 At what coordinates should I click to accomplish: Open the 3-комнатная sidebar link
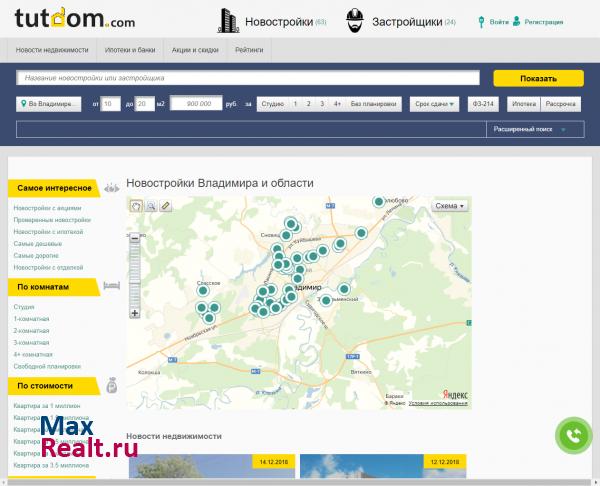pyautogui.click(x=31, y=342)
